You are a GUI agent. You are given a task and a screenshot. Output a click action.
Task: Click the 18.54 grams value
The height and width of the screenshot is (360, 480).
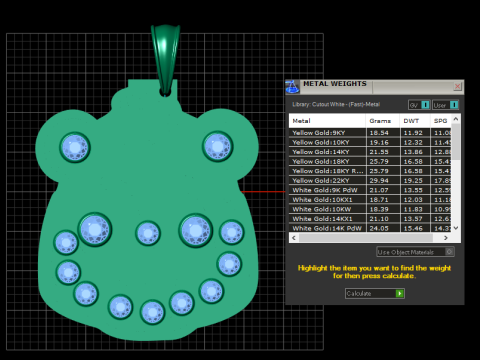tap(379, 133)
